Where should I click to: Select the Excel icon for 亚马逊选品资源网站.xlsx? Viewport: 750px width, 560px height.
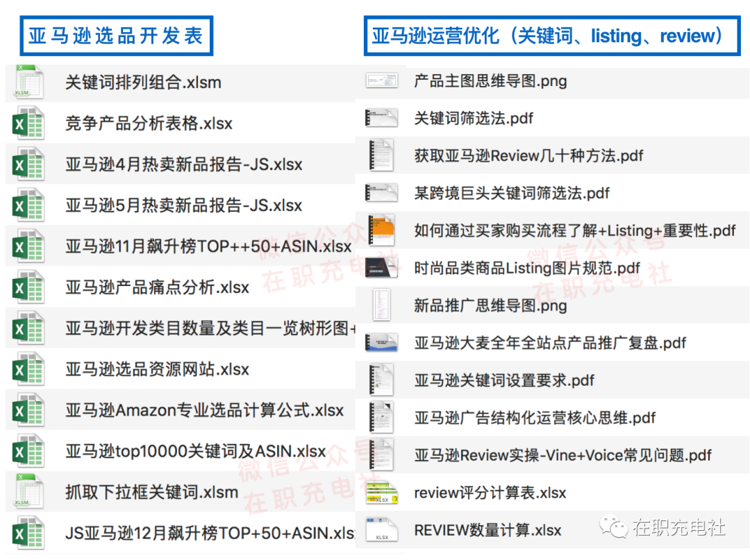pos(28,369)
